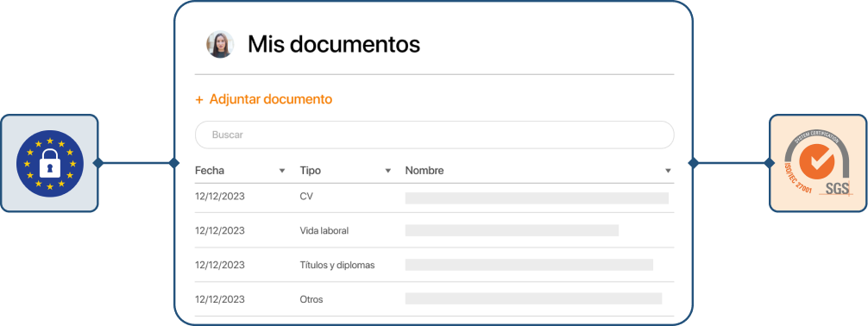
Task: Select the Títulos y diplomas type cell
Action: pyautogui.click(x=337, y=265)
